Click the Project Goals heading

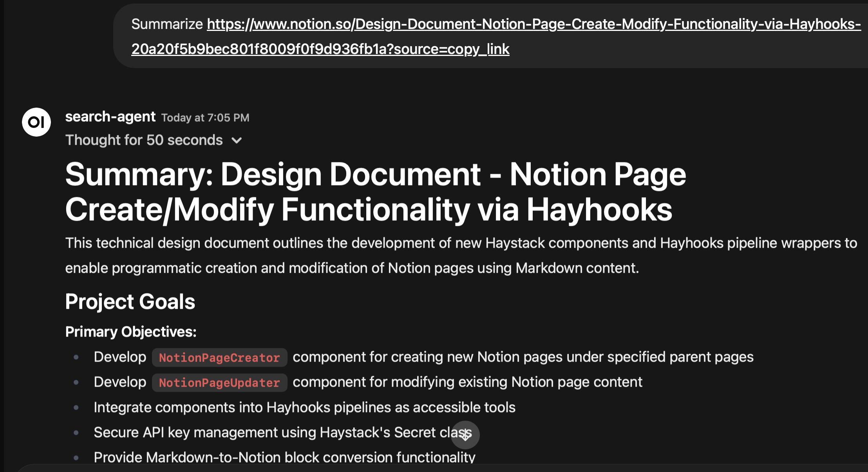130,301
